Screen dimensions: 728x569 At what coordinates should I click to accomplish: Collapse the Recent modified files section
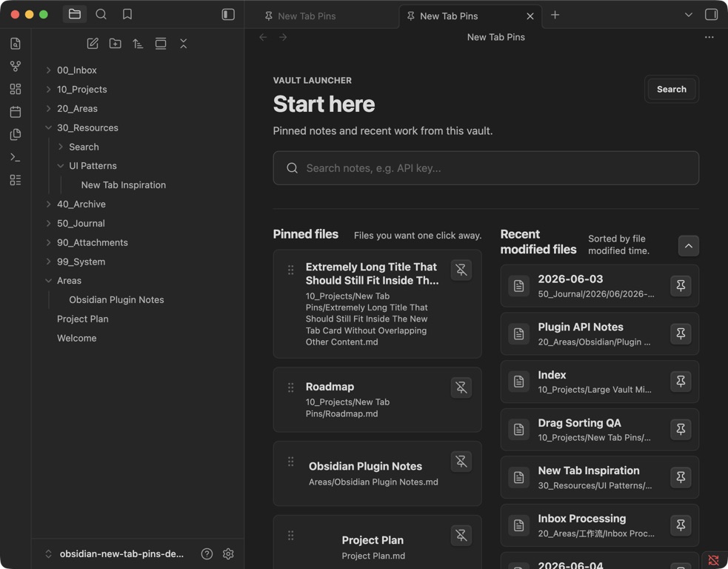[689, 246]
